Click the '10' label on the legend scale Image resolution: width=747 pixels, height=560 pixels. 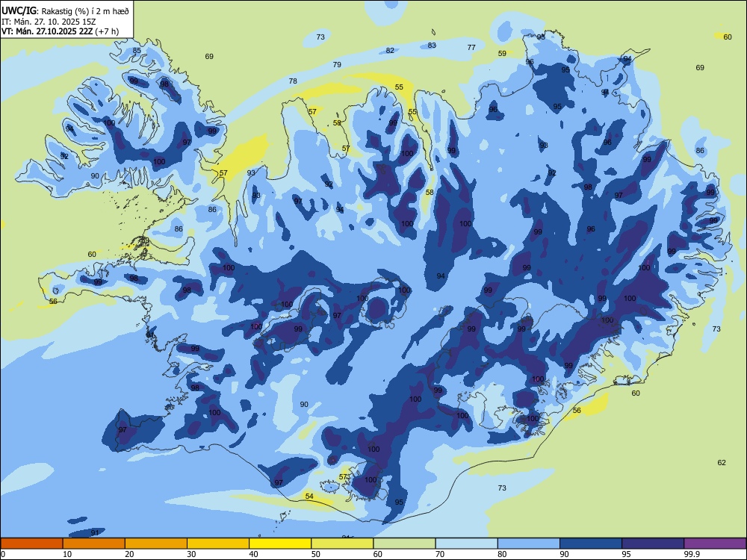tap(67, 554)
